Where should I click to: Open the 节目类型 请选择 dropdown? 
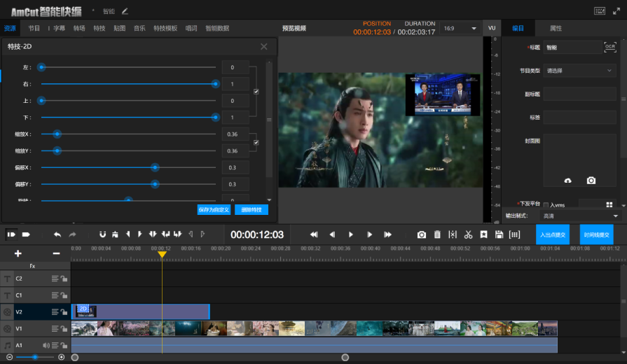coord(579,71)
